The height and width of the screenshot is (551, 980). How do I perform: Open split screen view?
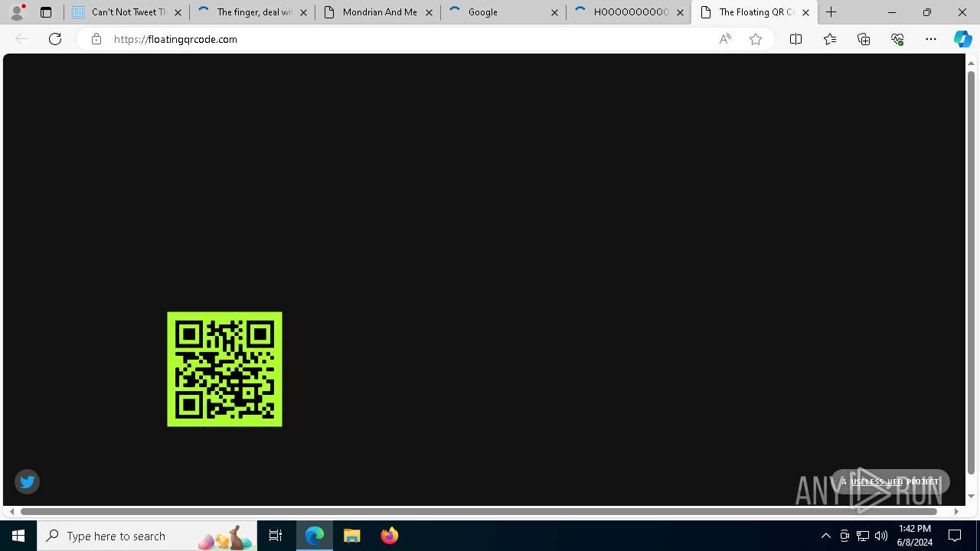click(795, 39)
